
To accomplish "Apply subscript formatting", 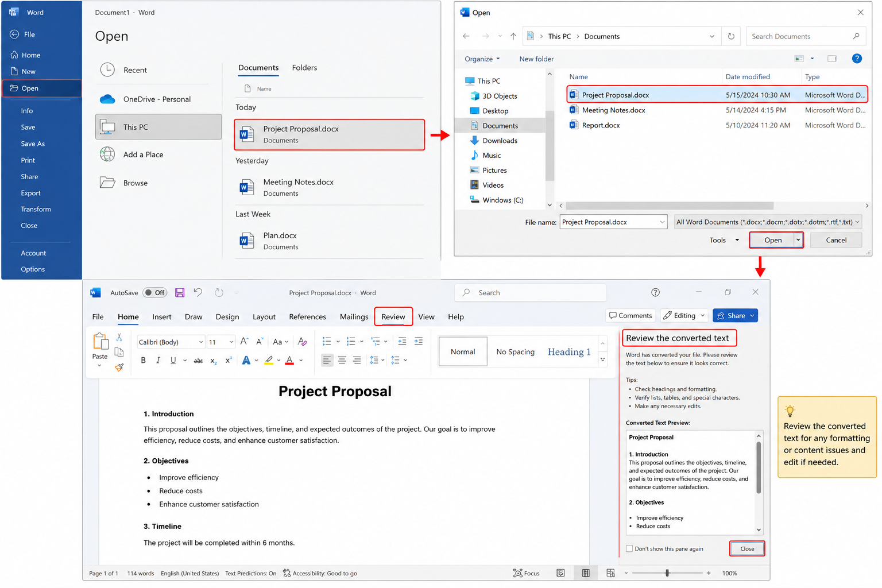I will tap(214, 361).
